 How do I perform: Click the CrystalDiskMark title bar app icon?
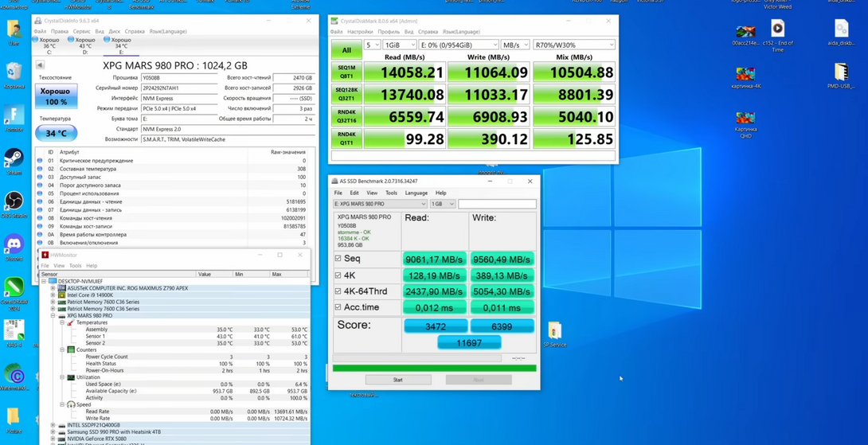[x=334, y=21]
